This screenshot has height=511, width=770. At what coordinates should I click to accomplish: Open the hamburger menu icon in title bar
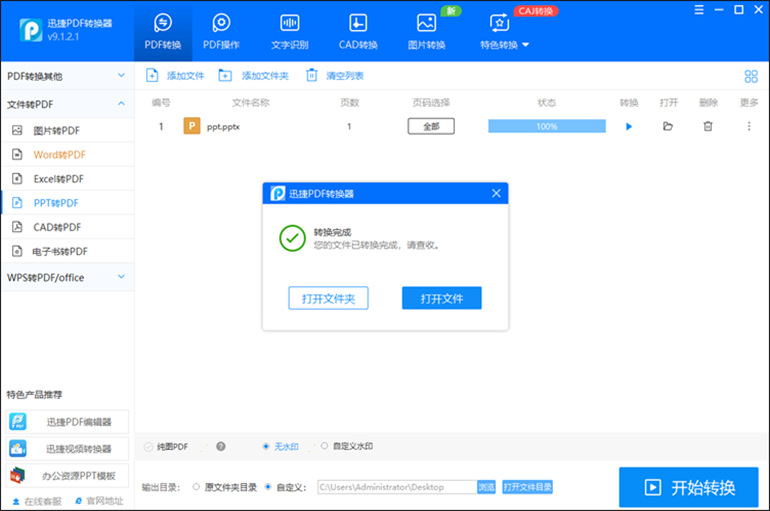coord(699,10)
